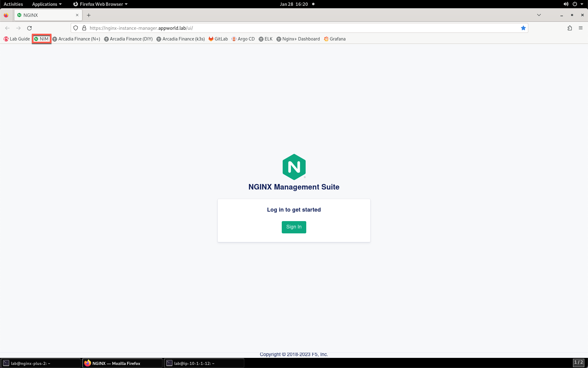
Task: Open Arcadia Finance (N+) bookmark
Action: point(76,39)
